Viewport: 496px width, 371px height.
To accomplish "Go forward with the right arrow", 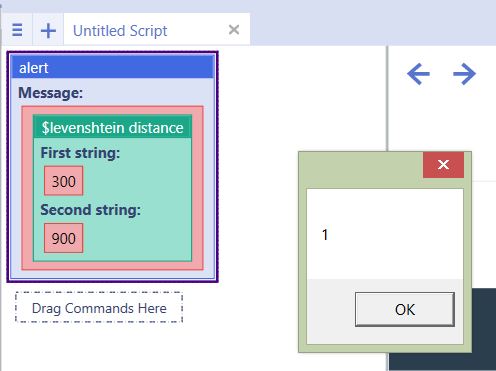I will click(464, 74).
